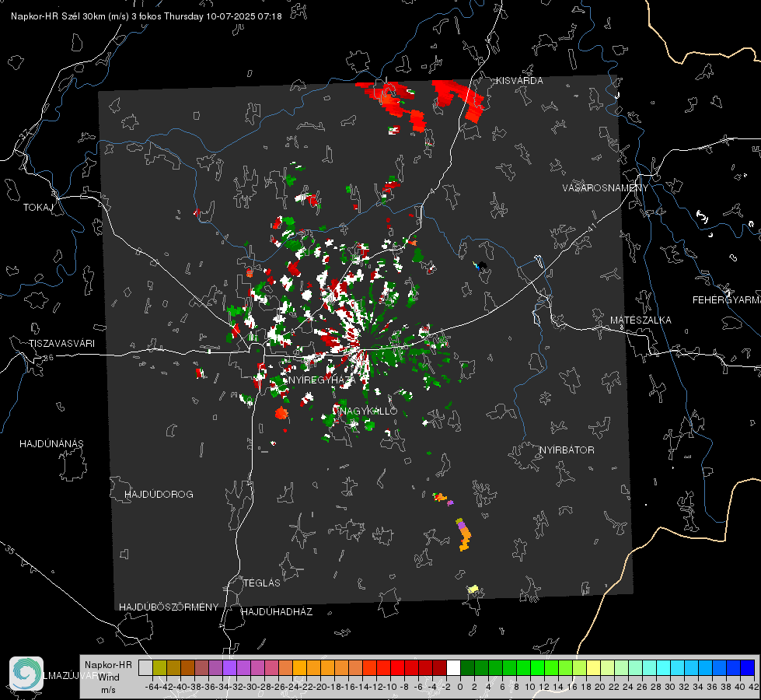Click road number 41 near Vásárosnamény
The width and height of the screenshot is (761, 700).
click(591, 226)
